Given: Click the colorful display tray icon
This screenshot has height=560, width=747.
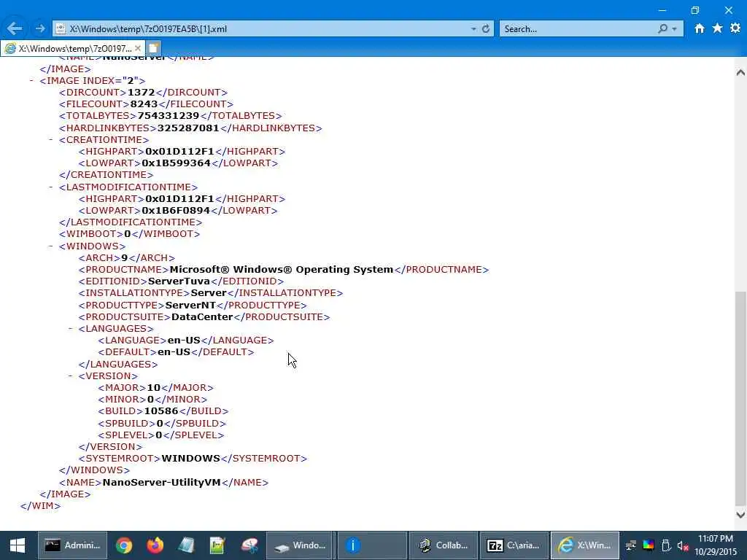Looking at the screenshot, I should click(x=649, y=545).
